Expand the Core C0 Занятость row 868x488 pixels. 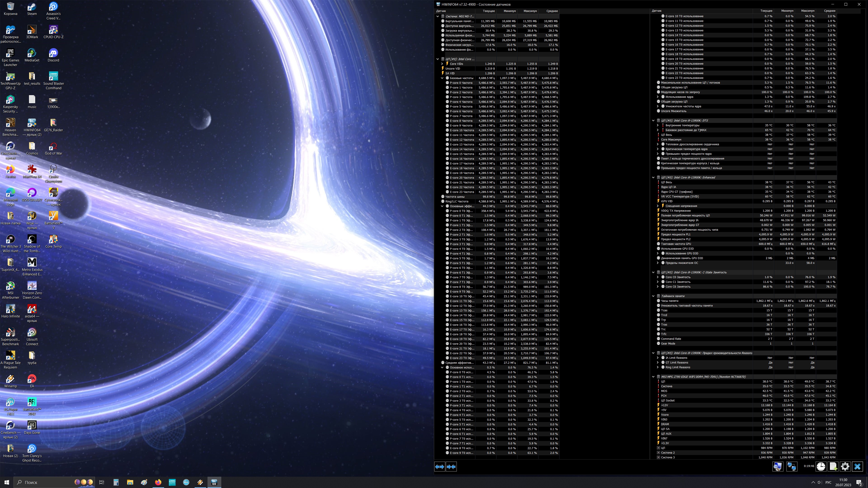(x=658, y=277)
